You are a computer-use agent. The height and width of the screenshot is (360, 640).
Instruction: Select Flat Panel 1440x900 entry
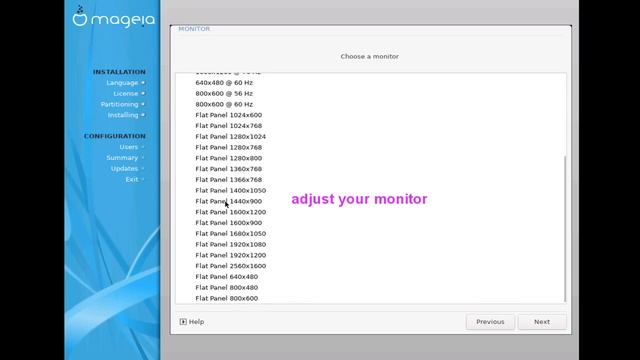229,201
